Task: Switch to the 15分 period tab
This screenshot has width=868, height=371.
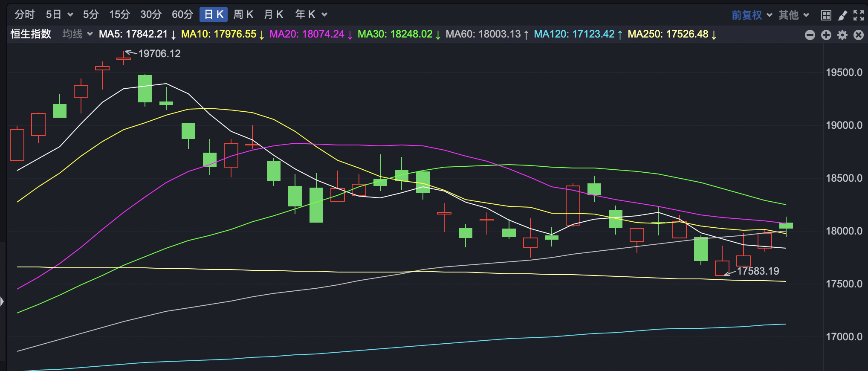Action: click(119, 14)
